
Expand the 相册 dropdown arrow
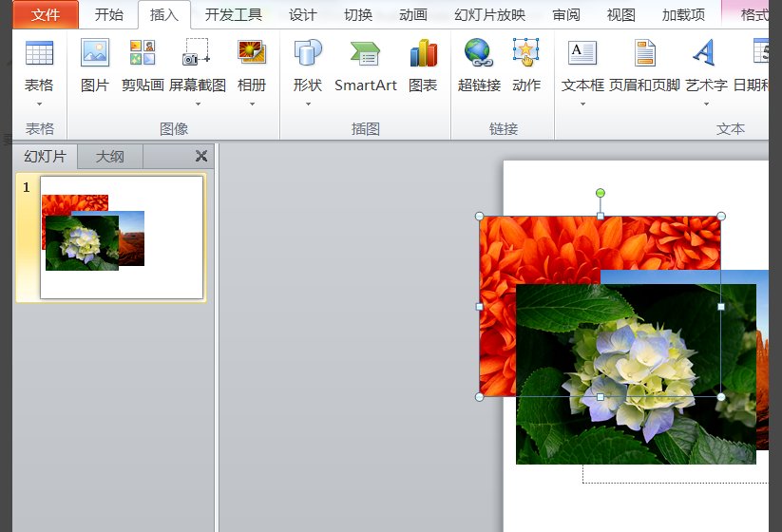(252, 104)
